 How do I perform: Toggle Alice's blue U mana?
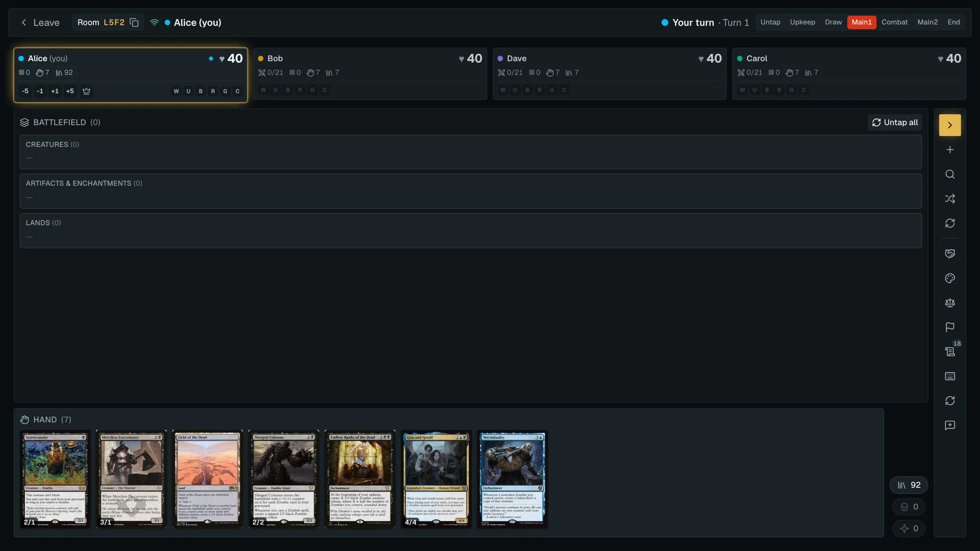click(x=188, y=91)
